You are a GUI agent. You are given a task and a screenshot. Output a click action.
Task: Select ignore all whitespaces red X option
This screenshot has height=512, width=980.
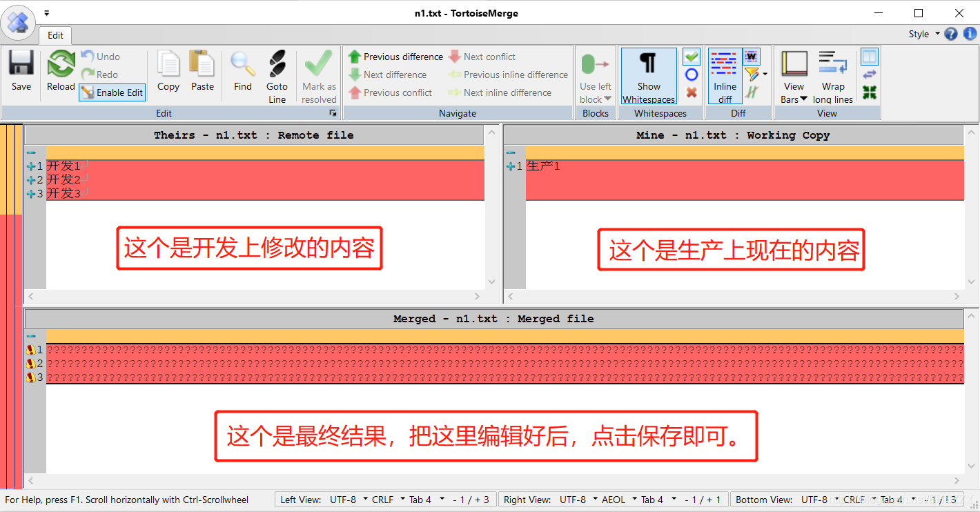[x=691, y=92]
